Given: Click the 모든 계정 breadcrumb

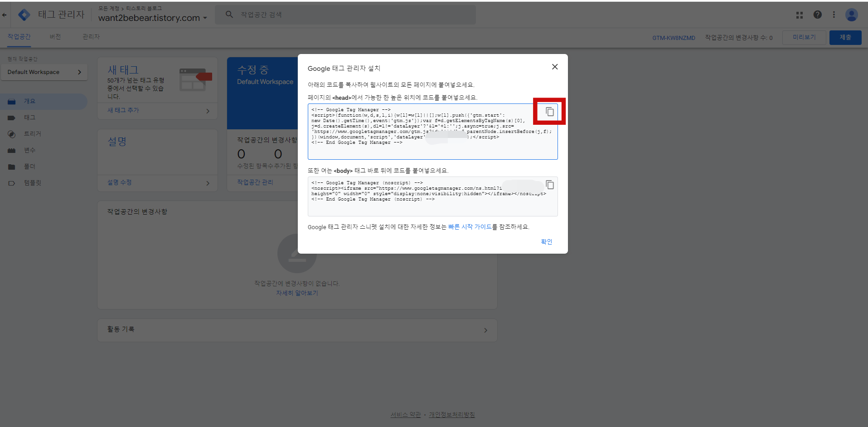Looking at the screenshot, I should click(x=109, y=8).
